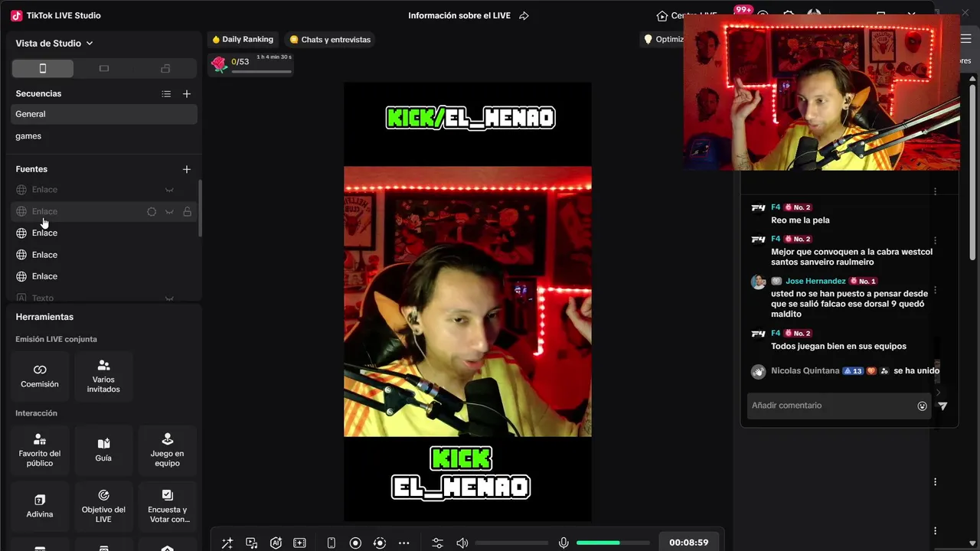The image size is (980, 551).
Task: Open the Adivina tool
Action: (40, 507)
